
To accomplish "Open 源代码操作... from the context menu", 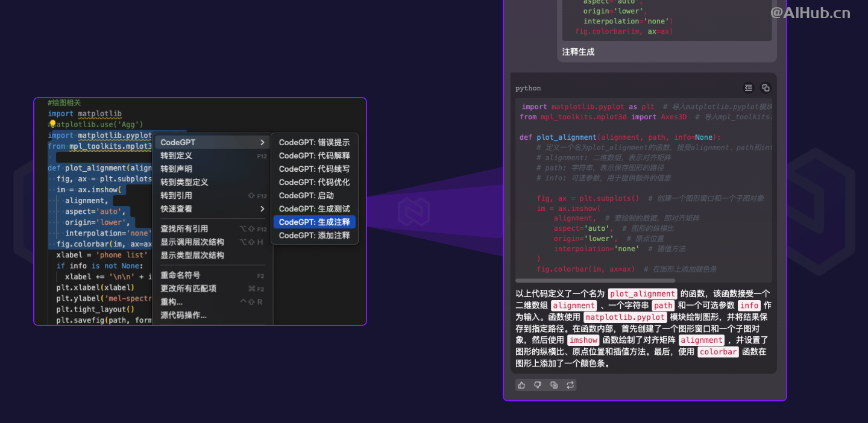I will [213, 315].
